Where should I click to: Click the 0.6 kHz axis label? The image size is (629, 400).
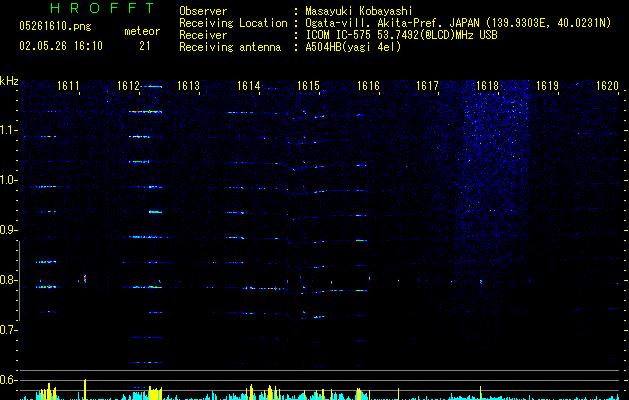coord(8,380)
